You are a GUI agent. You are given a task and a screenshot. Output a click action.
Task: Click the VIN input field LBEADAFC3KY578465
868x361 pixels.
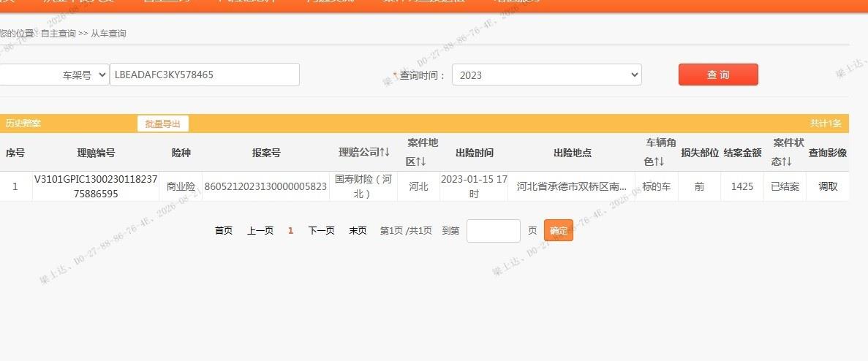(205, 75)
